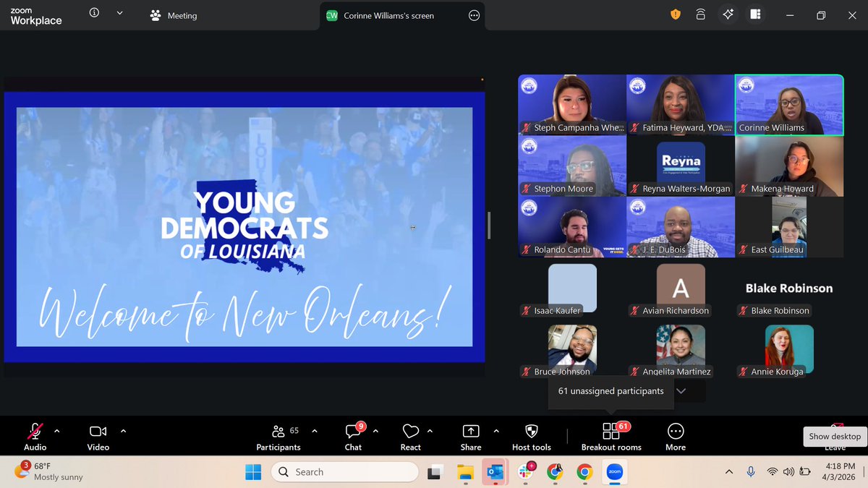
Task: Click divider handle between share and gallery
Action: [490, 226]
